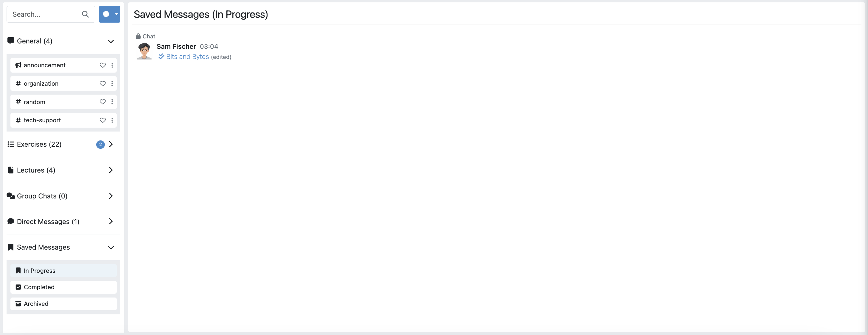This screenshot has width=868, height=335.
Task: Open the tech-support channel options menu
Action: coord(112,120)
